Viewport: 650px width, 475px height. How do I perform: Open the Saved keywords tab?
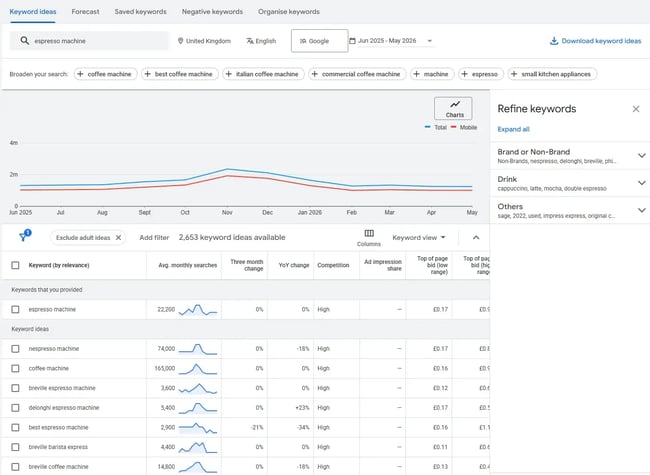(141, 12)
